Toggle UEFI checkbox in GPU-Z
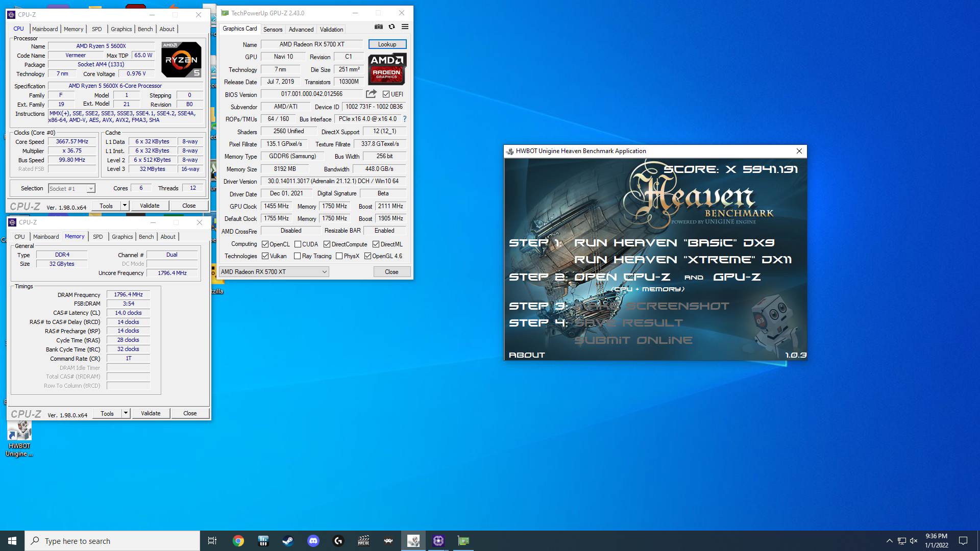Screen dimensions: 980x551 tap(386, 94)
